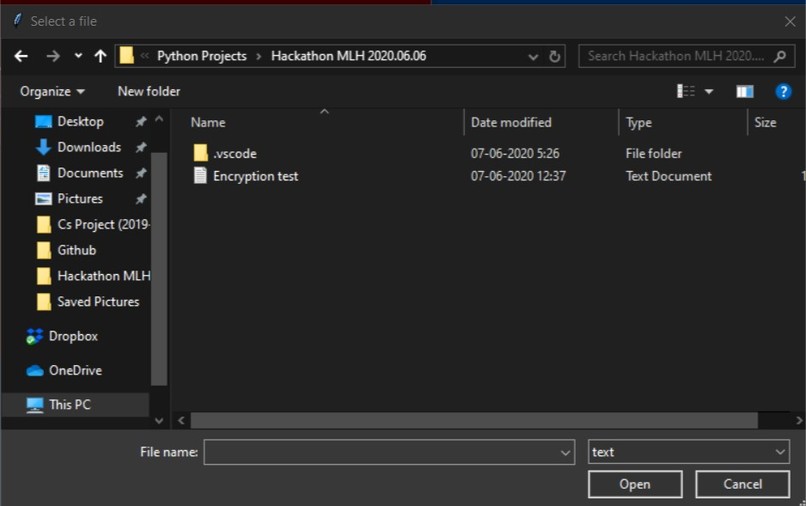Click the 07-06-2020 12:37 date cell
This screenshot has height=506, width=806.
coord(518,176)
